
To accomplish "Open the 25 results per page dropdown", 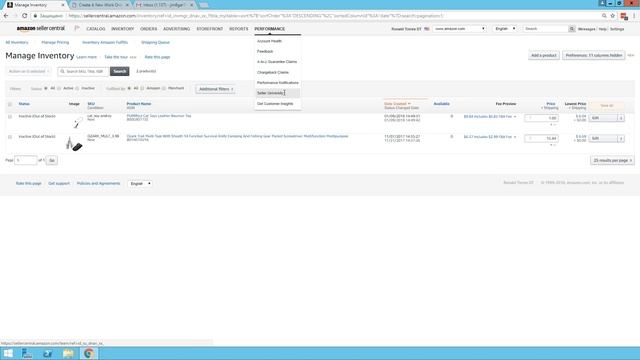I will [x=612, y=160].
